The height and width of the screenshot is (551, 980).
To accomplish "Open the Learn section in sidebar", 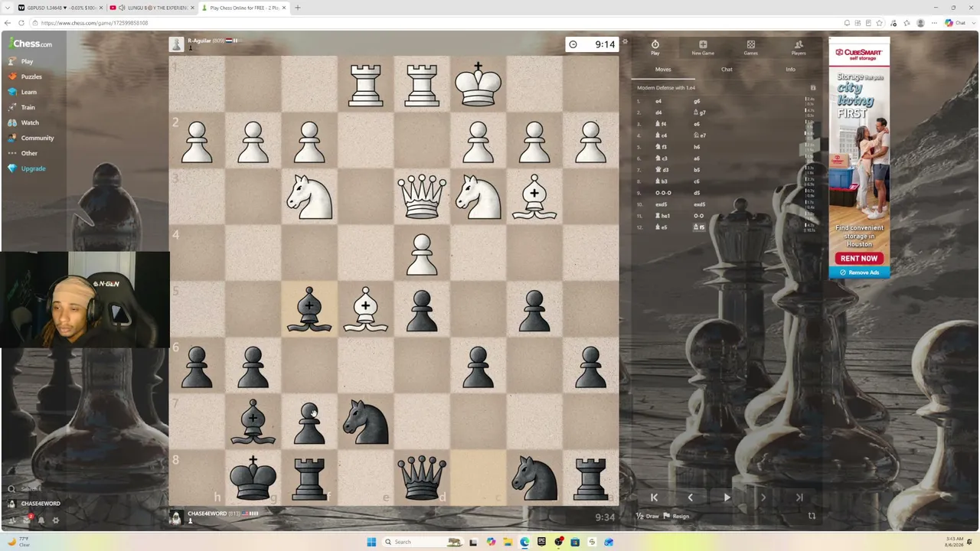I will coord(23,92).
